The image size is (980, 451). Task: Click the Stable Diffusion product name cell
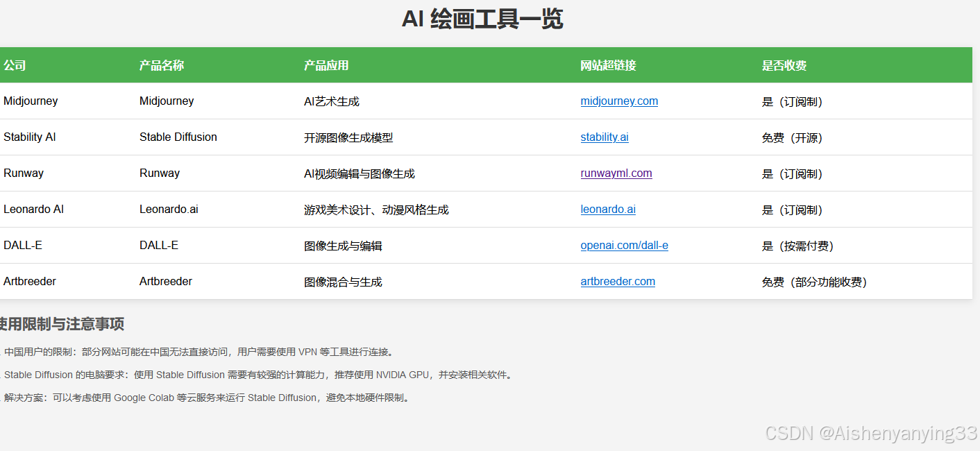(178, 137)
